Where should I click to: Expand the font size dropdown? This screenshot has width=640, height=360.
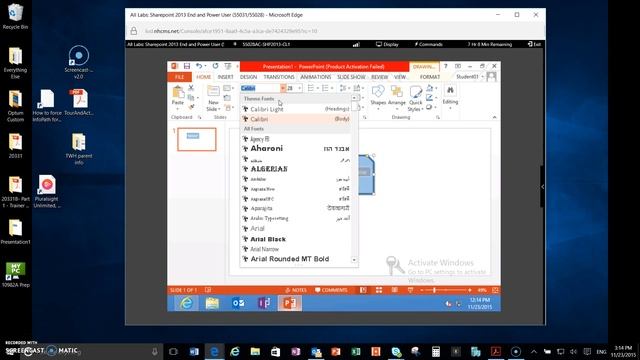tap(300, 88)
